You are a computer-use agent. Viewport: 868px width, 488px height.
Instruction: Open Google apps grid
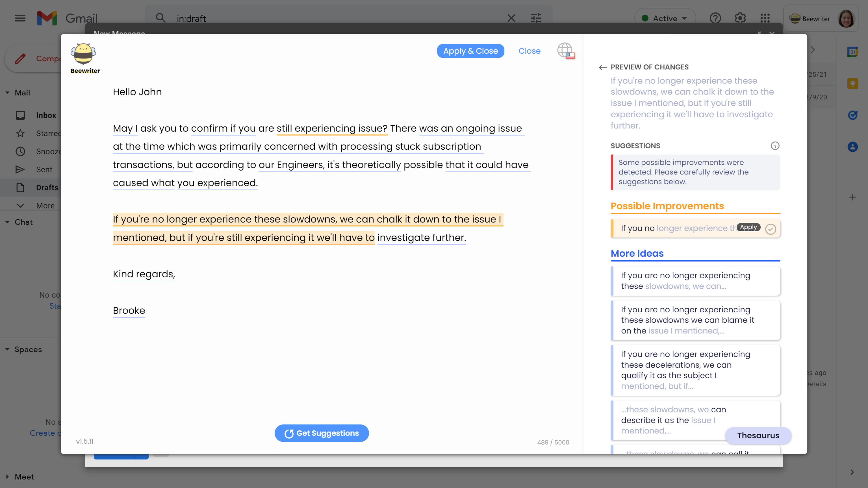[x=765, y=18]
